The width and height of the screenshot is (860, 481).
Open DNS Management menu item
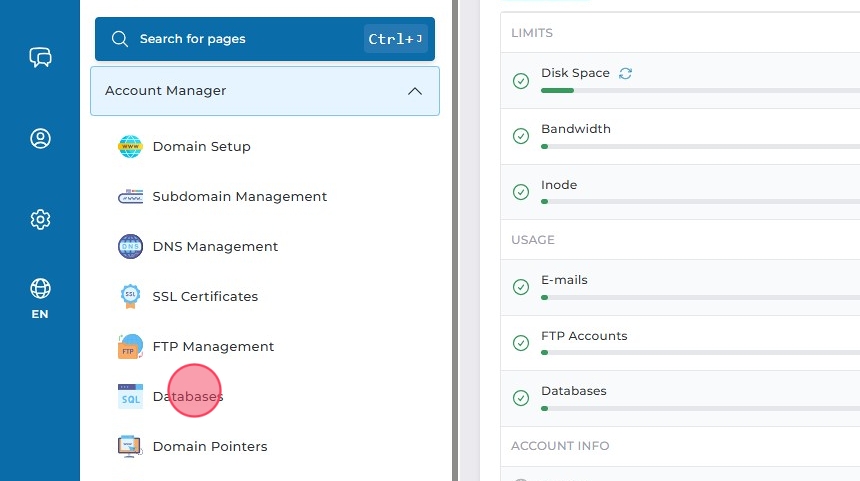click(x=215, y=247)
